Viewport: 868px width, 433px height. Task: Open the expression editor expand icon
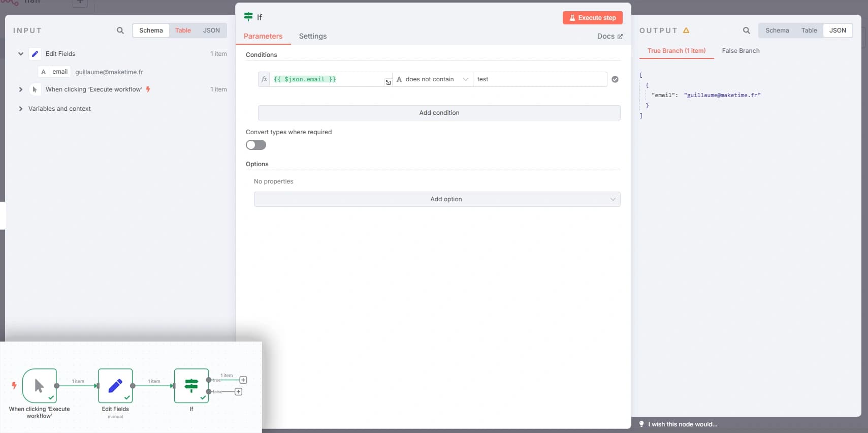click(x=388, y=82)
